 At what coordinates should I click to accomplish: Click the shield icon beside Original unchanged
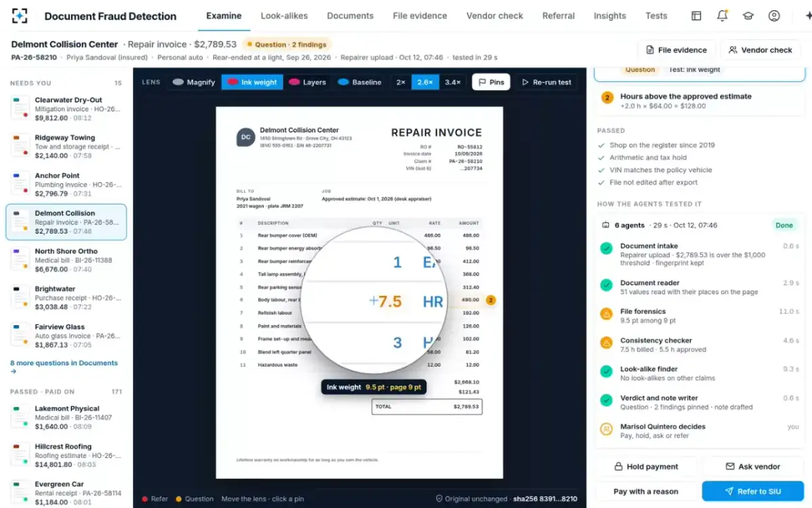439,499
